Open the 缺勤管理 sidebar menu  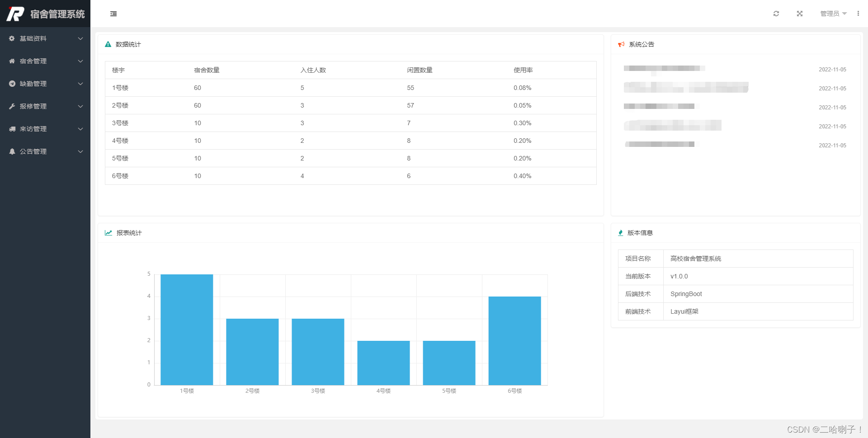45,84
